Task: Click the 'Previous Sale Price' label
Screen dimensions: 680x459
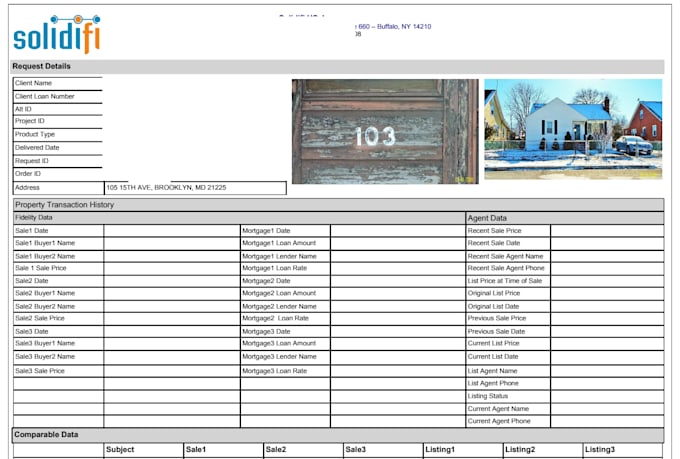Action: (497, 318)
